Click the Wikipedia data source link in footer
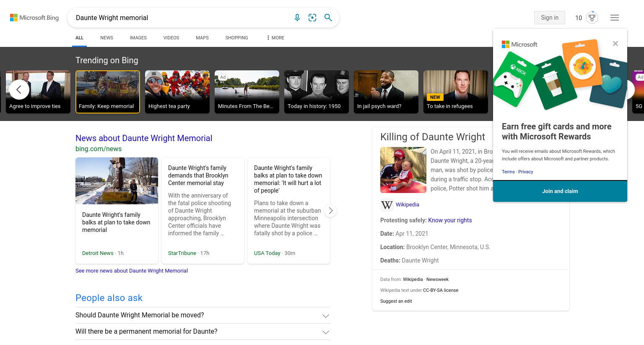 [413, 279]
